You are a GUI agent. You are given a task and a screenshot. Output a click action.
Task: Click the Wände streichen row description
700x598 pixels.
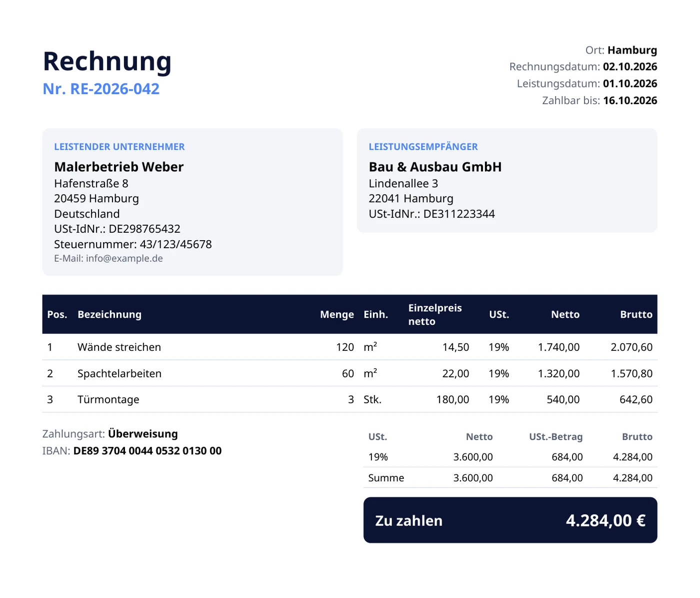pyautogui.click(x=119, y=347)
